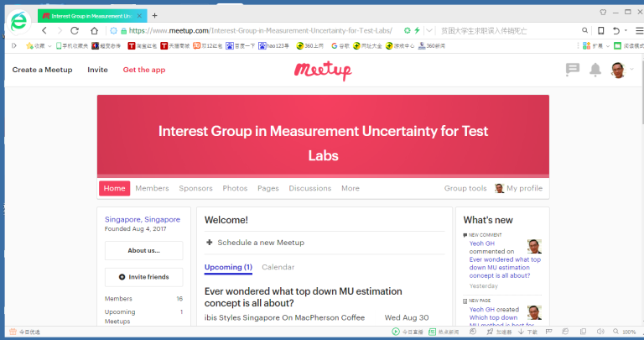644x340 pixels.
Task: Click the sound icon in status bar
Action: point(599,332)
